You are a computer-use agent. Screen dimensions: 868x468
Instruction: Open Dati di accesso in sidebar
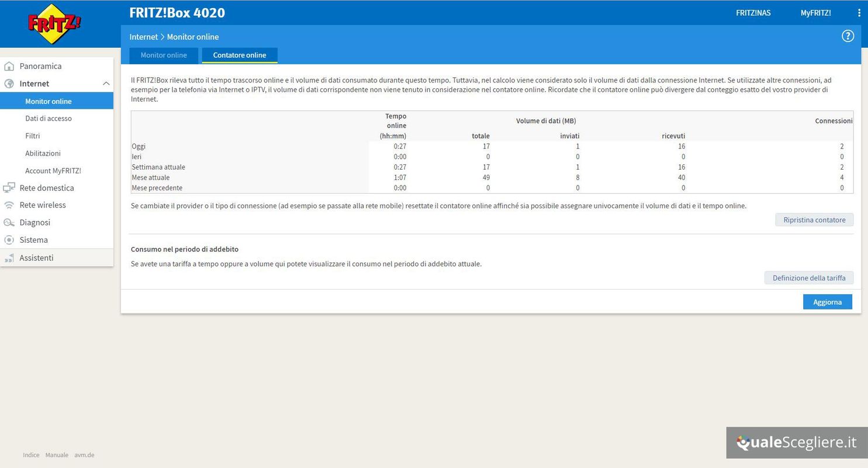point(49,118)
